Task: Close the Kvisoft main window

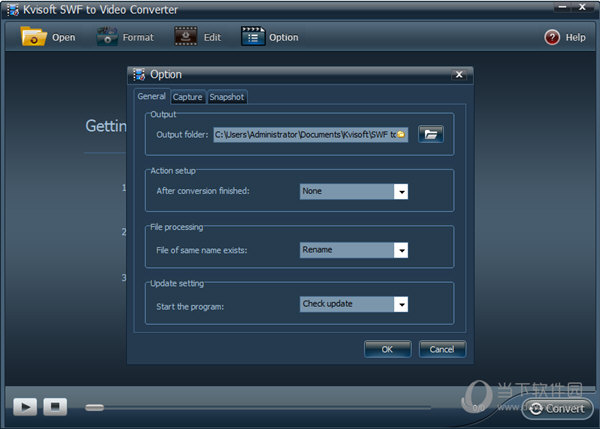Action: point(582,7)
